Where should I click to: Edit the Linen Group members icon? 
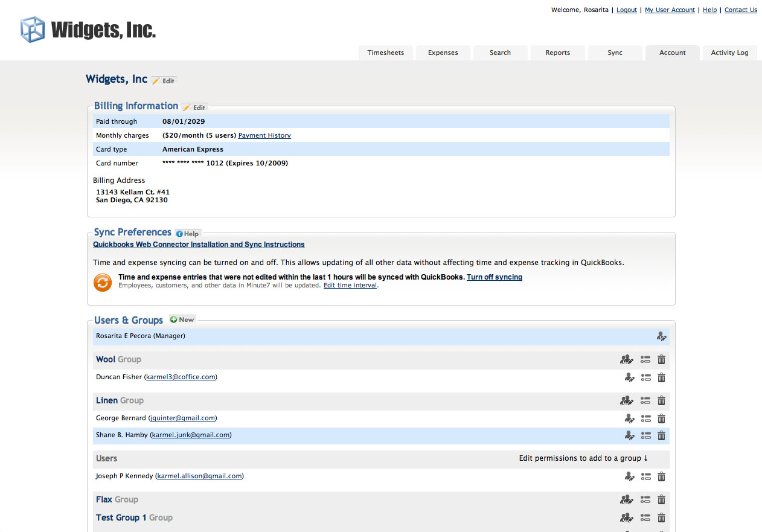tap(627, 400)
